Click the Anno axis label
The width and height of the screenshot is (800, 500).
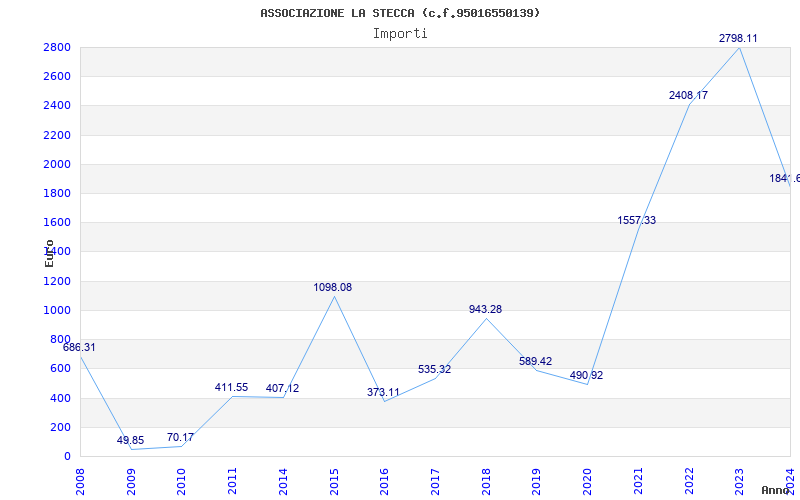[x=776, y=490]
